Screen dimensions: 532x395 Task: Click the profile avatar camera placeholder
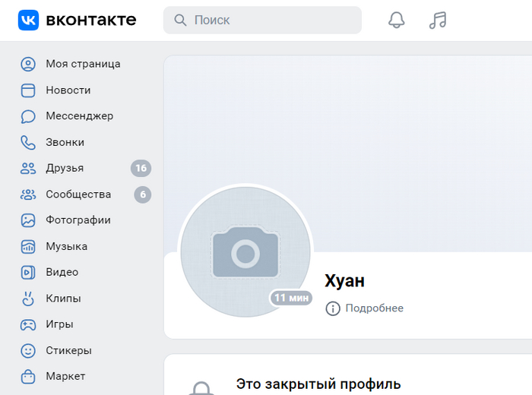(245, 251)
